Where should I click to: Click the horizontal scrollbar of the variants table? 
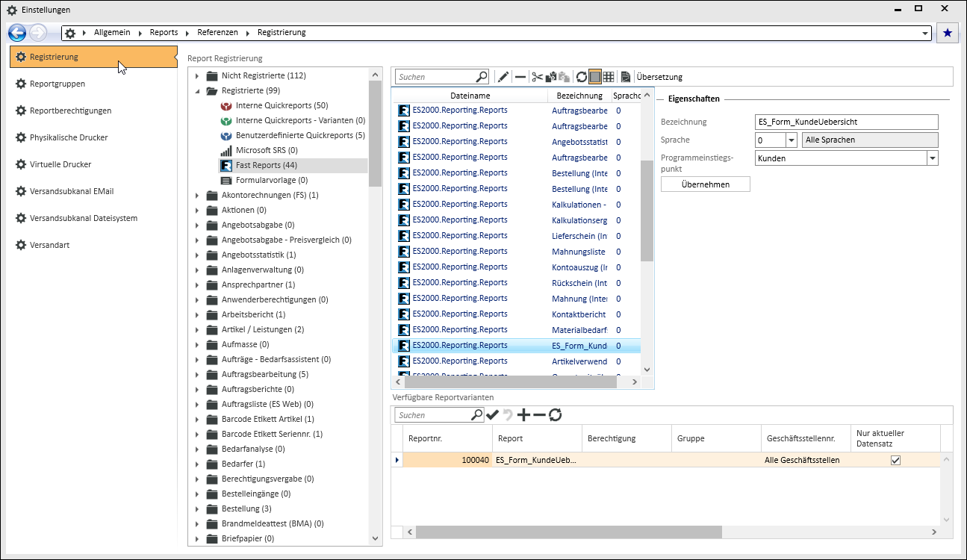pyautogui.click(x=568, y=532)
